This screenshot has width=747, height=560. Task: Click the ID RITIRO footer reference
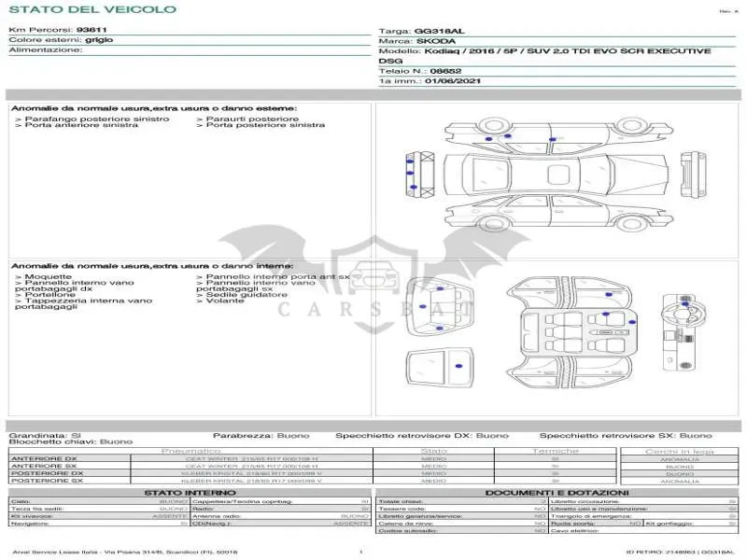(681, 553)
